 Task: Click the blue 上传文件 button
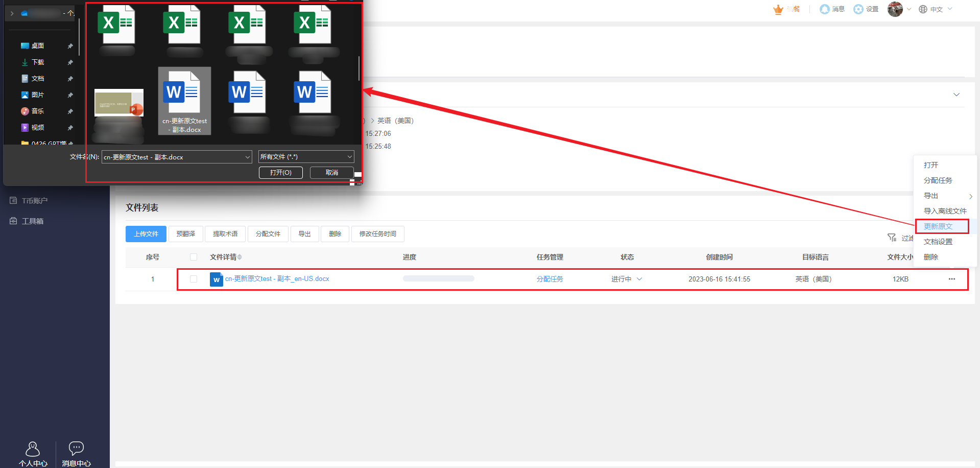point(146,234)
